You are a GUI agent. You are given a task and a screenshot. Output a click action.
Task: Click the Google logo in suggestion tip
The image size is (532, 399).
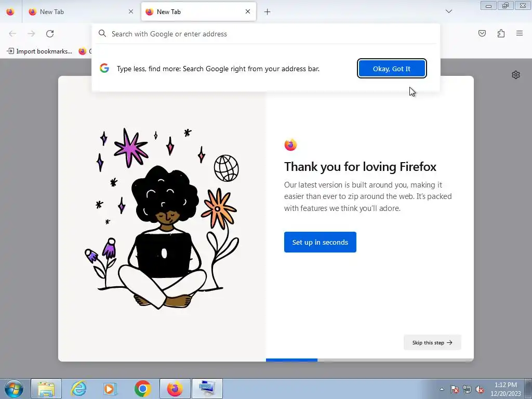coord(104,68)
